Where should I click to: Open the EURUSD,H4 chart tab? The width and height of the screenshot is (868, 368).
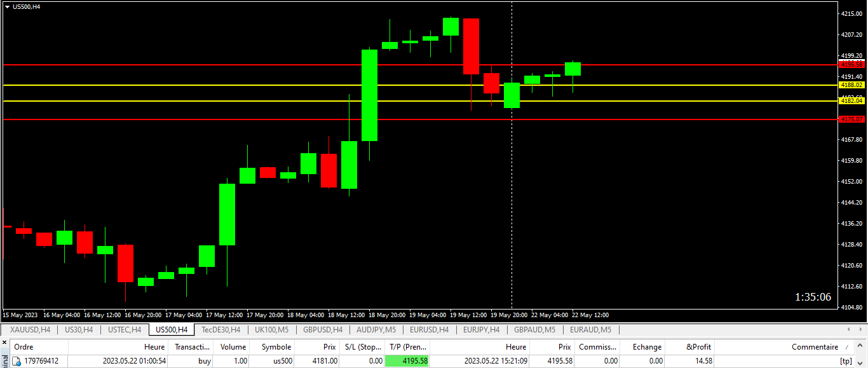coord(429,329)
